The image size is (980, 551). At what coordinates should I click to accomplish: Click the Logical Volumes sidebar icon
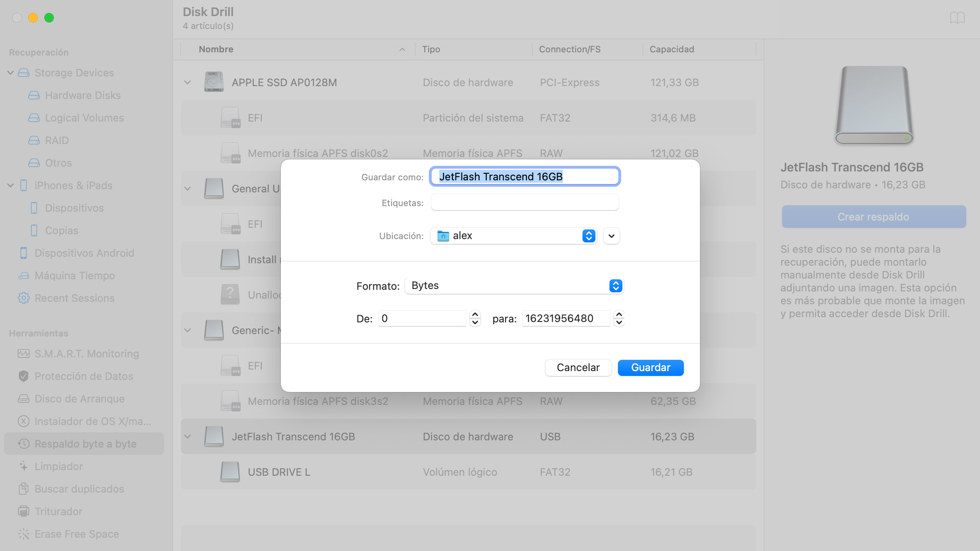[x=34, y=118]
